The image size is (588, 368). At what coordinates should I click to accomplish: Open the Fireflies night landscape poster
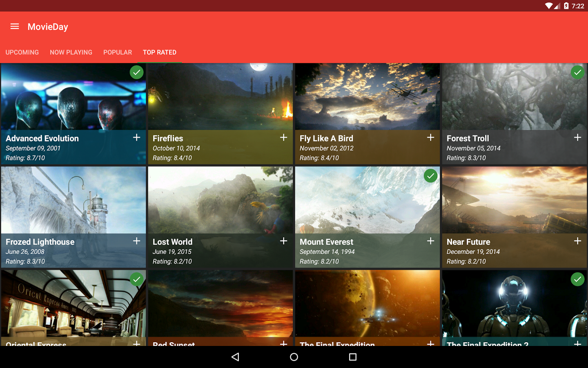pos(220,97)
